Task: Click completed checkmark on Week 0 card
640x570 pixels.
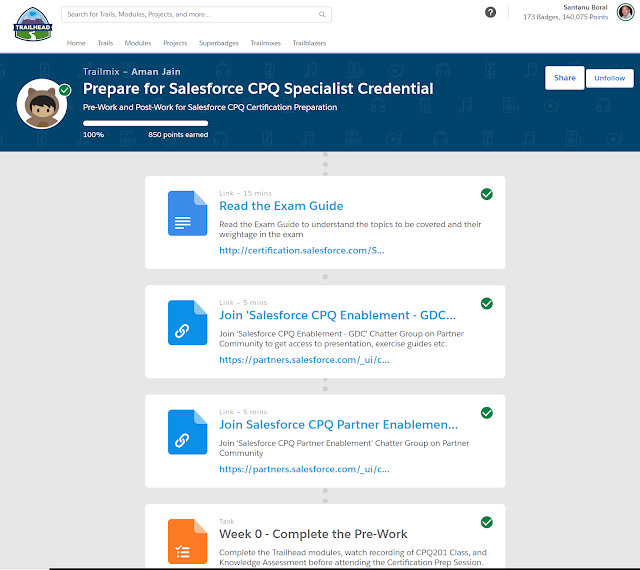Action: pyautogui.click(x=487, y=523)
